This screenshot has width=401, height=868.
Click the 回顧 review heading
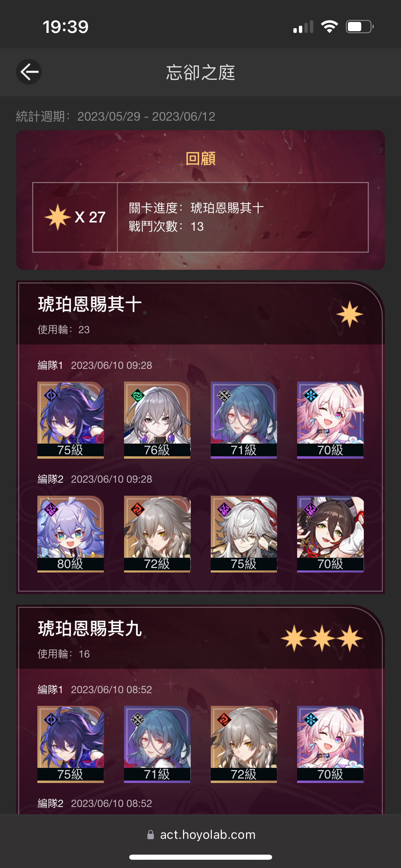coord(200,159)
